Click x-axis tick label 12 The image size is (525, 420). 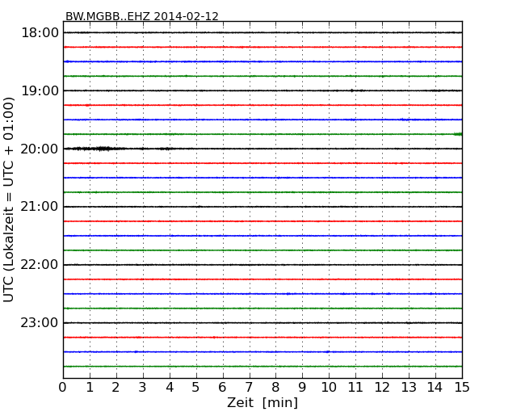pos(382,388)
